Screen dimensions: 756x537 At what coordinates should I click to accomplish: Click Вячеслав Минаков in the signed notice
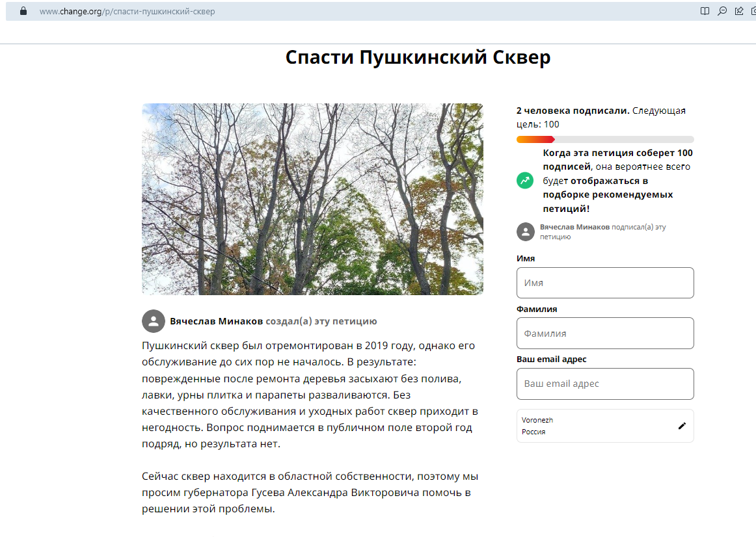tap(574, 227)
